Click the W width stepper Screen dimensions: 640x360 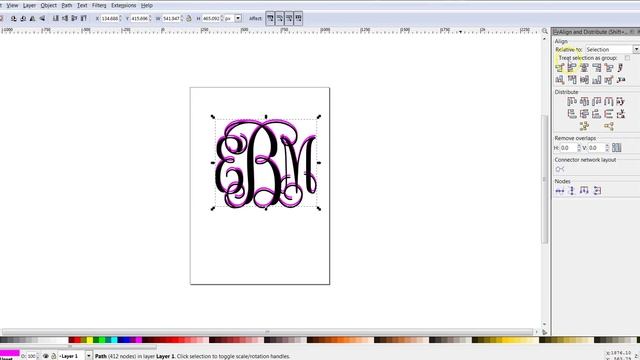point(182,18)
